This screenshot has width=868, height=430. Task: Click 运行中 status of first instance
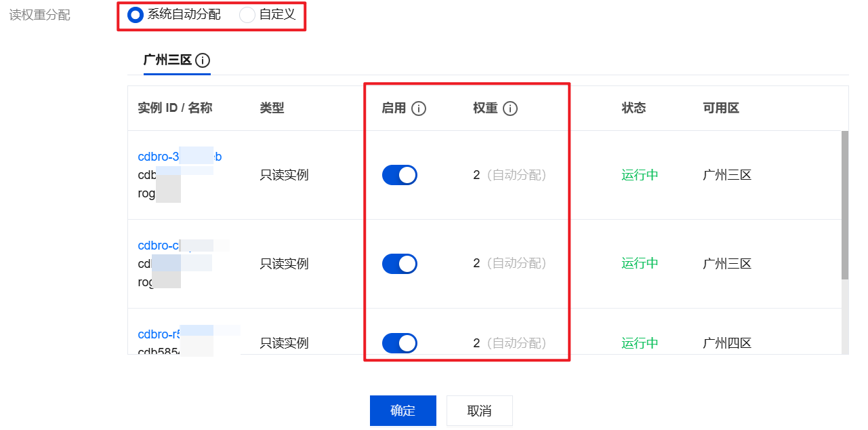tap(640, 175)
